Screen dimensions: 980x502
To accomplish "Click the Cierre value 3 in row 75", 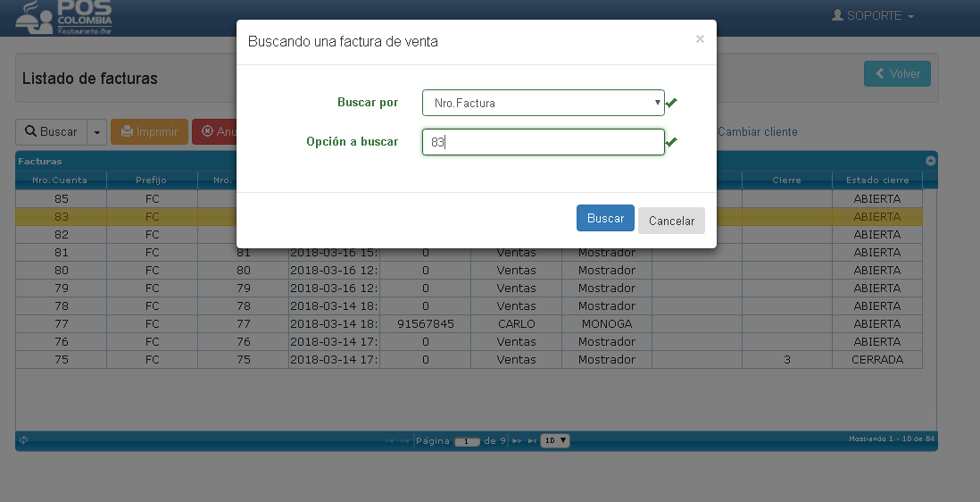I will click(787, 359).
